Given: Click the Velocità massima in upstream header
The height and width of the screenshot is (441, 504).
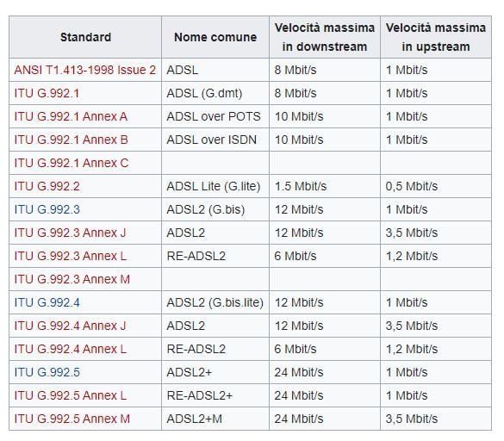Looking at the screenshot, I should point(436,37).
